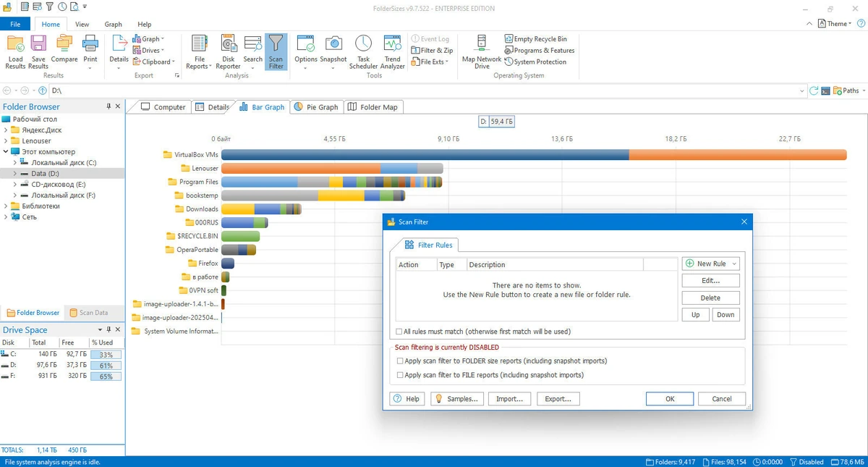Pin the Folder Browser panel
The image size is (868, 467).
pos(109,106)
